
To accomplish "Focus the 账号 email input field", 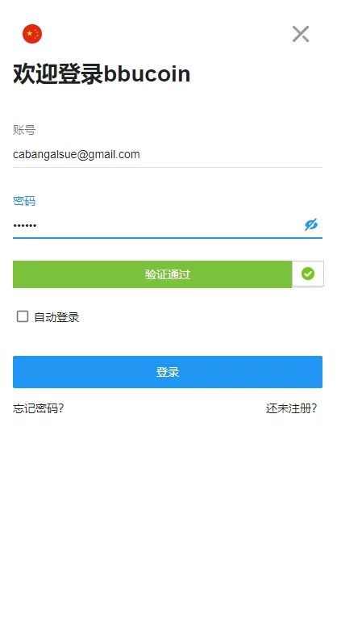I will [168, 155].
